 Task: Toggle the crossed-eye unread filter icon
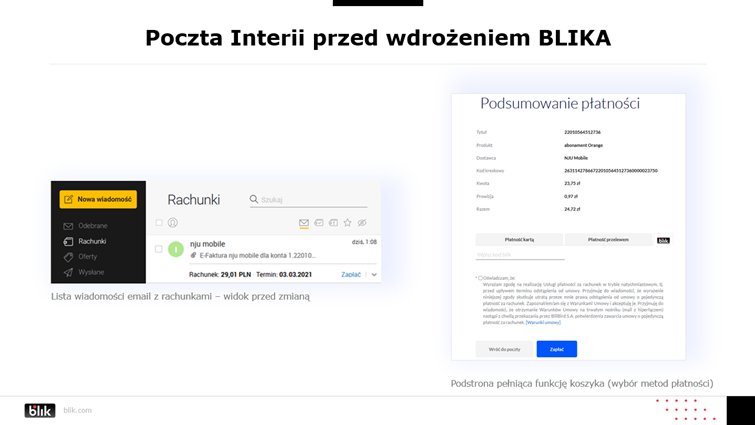pos(362,222)
